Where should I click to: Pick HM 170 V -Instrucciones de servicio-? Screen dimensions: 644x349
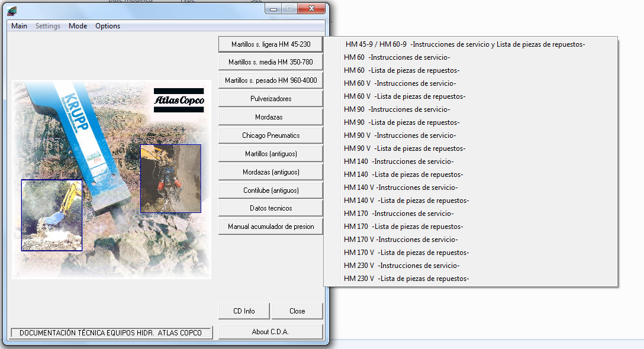coord(471,240)
